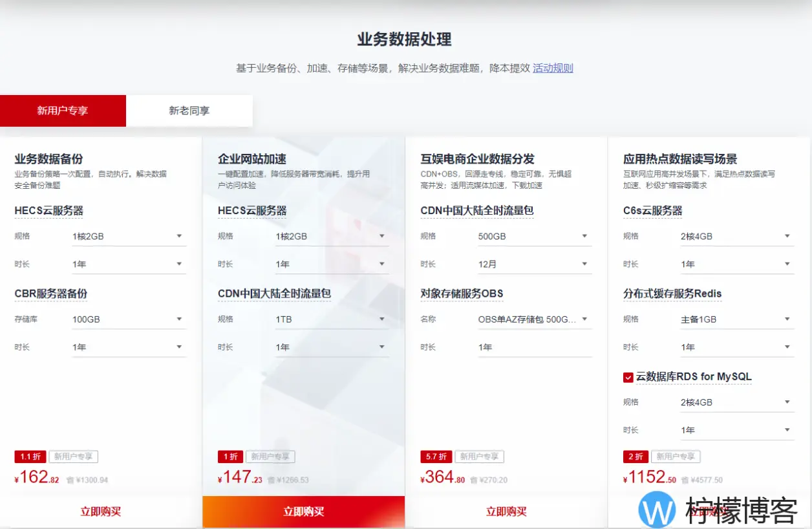Click the 1.1折 discount badge

[30, 457]
